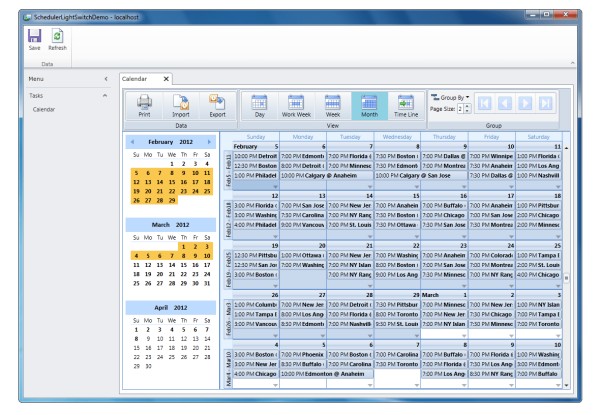This screenshot has height=415, width=600.
Task: Toggle the Month view button
Action: (369, 105)
